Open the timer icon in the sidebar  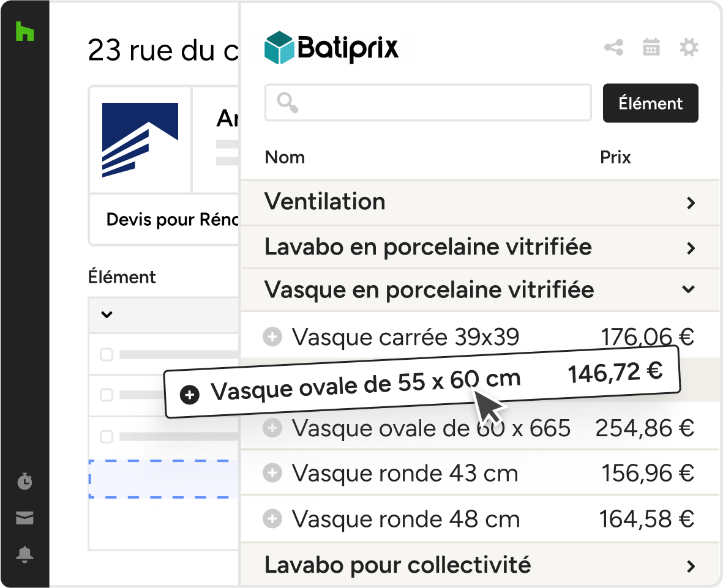24,482
